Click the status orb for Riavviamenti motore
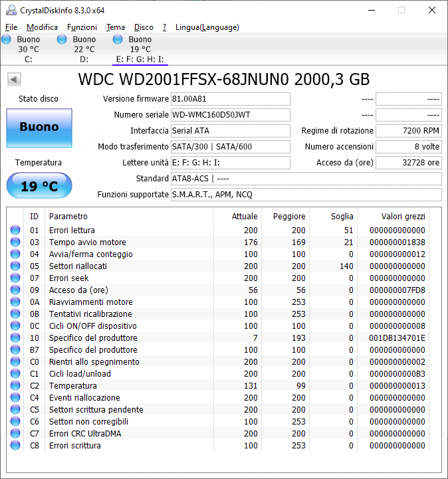Image resolution: width=448 pixels, height=479 pixels. tap(15, 302)
